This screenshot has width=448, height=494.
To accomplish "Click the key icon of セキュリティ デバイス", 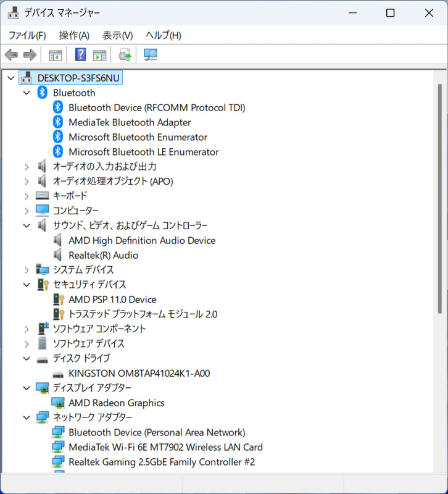I will (43, 284).
